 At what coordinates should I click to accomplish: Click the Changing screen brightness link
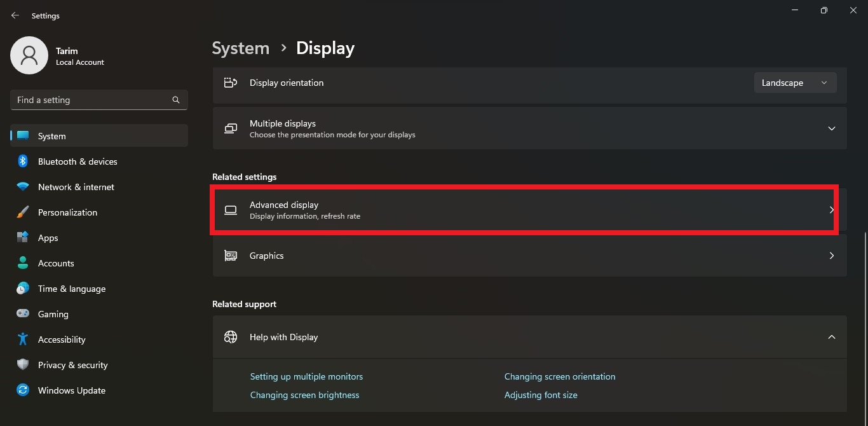304,394
